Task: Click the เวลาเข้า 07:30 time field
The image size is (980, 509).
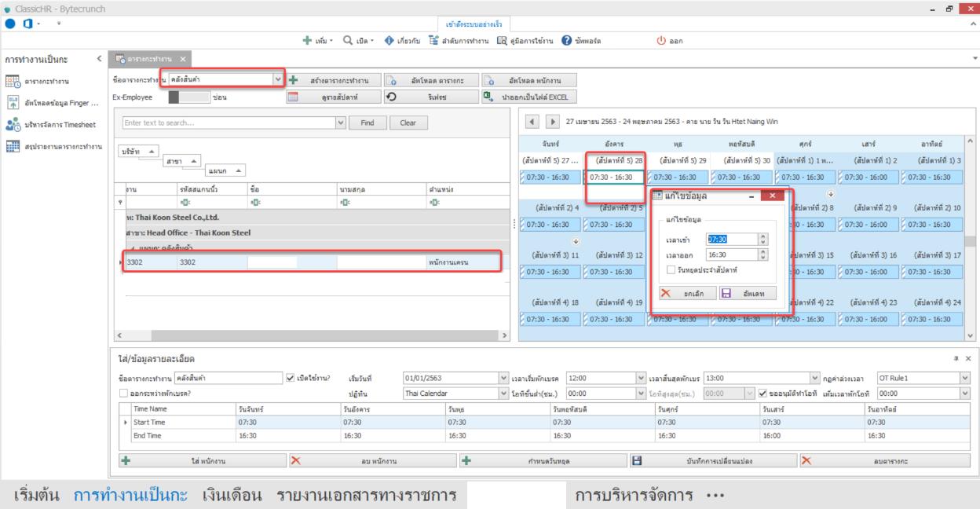Action: tap(732, 239)
